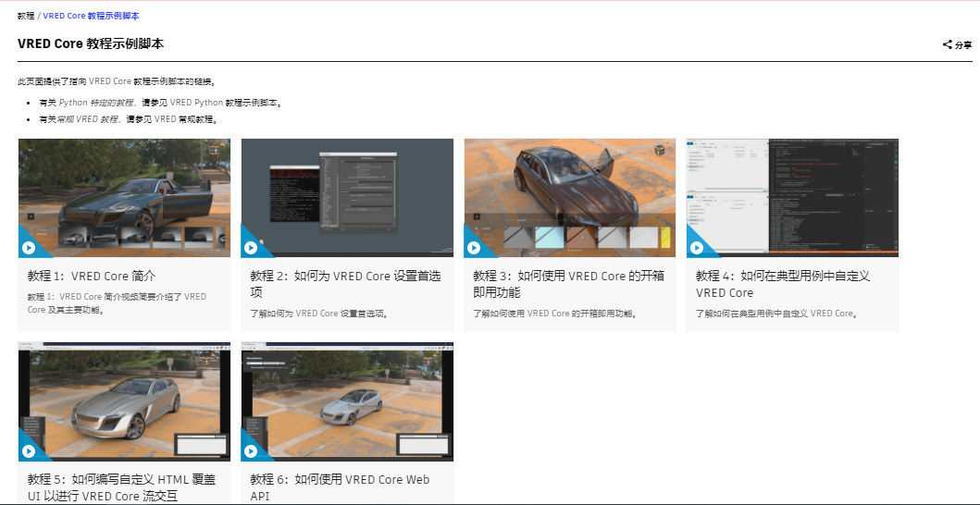Click the white car thumbnail of 教程 6

pos(347,401)
